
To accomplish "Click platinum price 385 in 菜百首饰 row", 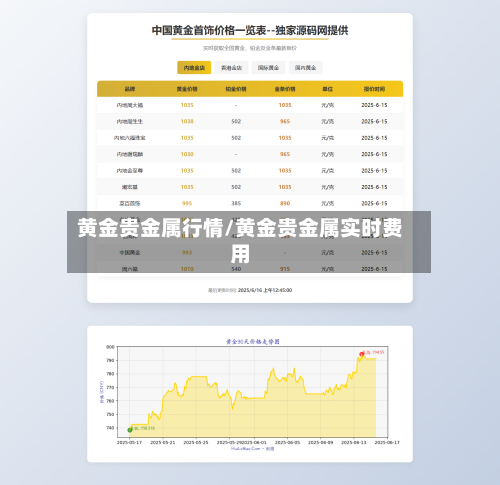I will (236, 203).
